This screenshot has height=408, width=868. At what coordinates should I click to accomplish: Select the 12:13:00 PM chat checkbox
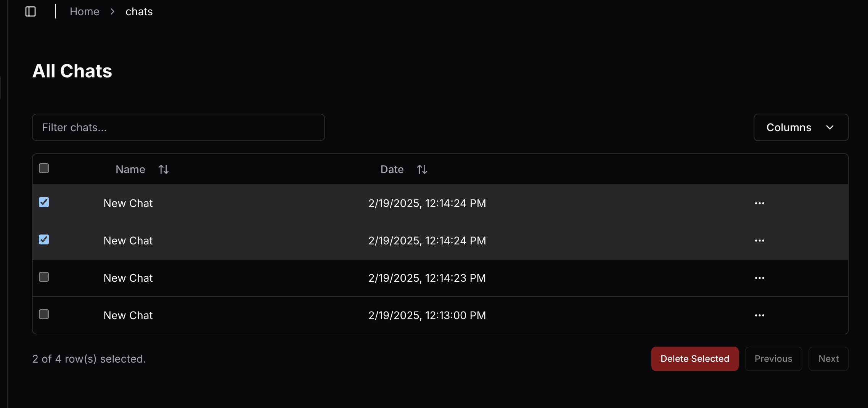[x=44, y=314]
